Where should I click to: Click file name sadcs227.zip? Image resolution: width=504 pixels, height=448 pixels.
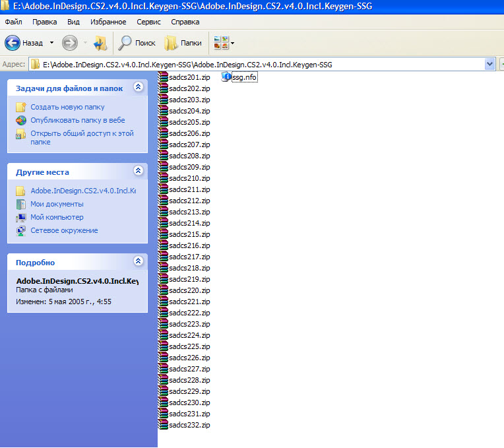189,369
